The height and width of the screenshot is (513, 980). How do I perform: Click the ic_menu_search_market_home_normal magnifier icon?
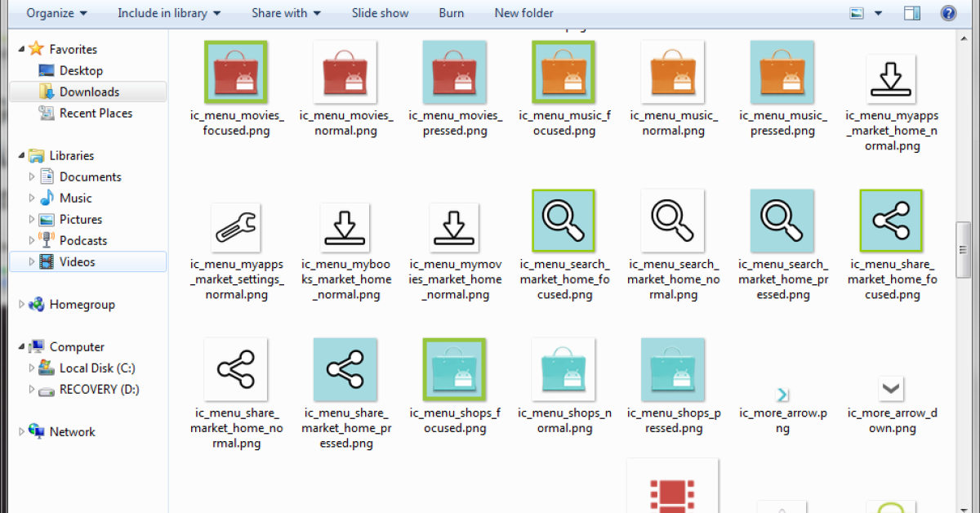pos(673,221)
